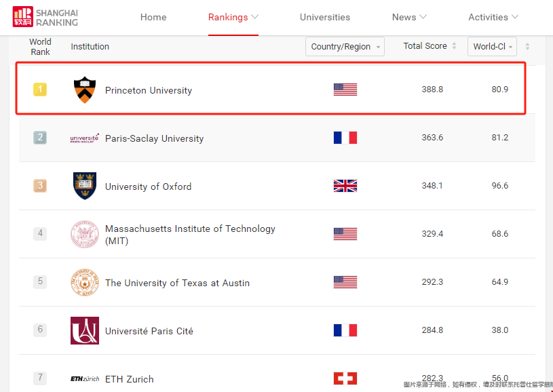Click the University of Oxford crest
Viewport: 553px width, 392px height.
(x=85, y=186)
